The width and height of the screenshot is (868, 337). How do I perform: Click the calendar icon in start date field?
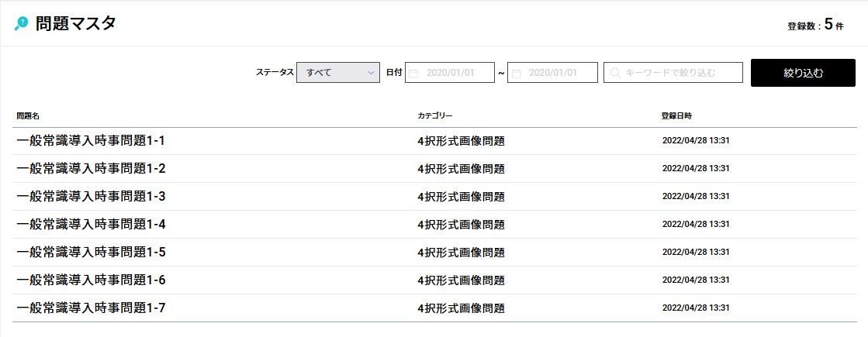pos(413,73)
